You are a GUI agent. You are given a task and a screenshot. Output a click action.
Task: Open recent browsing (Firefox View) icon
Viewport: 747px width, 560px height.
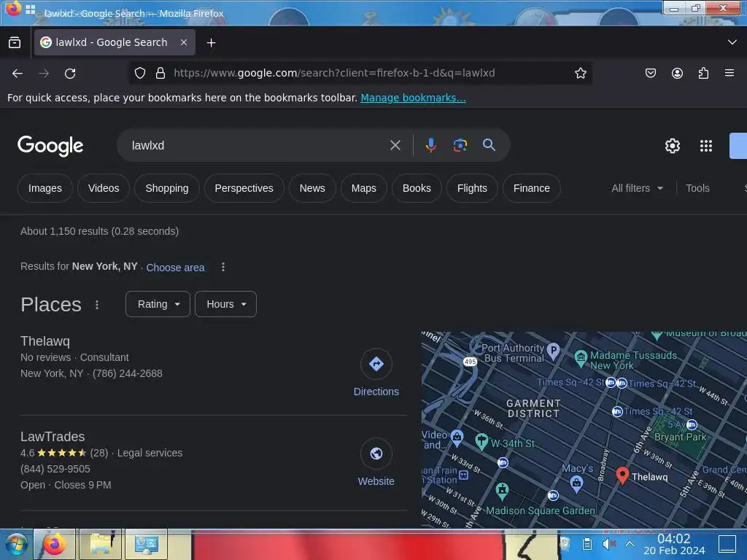point(15,42)
